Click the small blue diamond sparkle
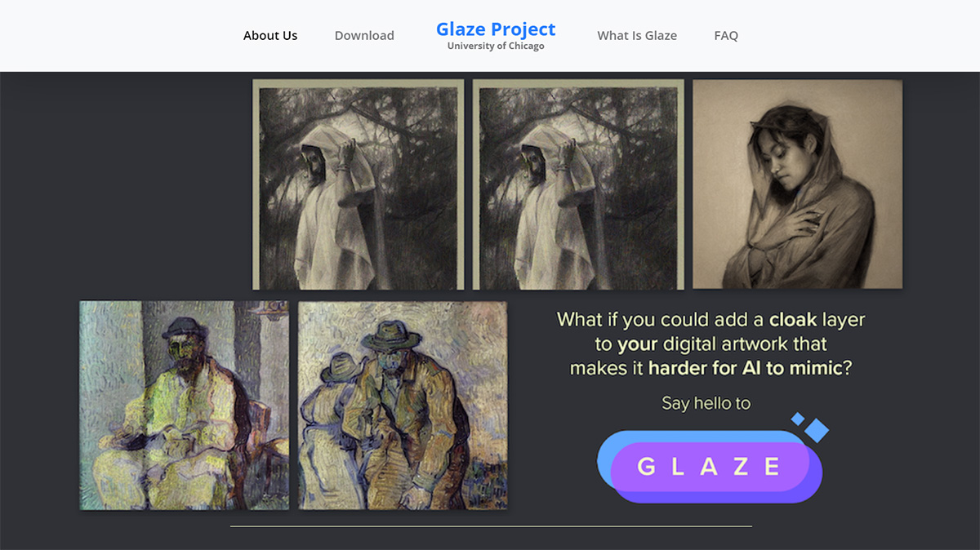Image resolution: width=980 pixels, height=550 pixels. (798, 419)
